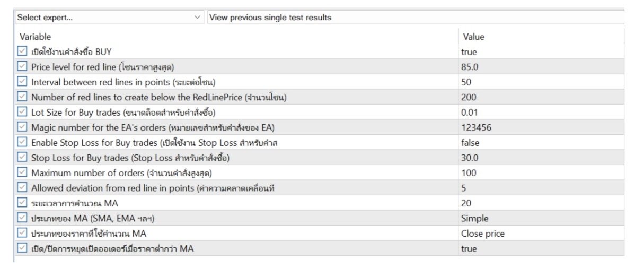Click the magic number value 123456
The height and width of the screenshot is (276, 644).
[477, 127]
